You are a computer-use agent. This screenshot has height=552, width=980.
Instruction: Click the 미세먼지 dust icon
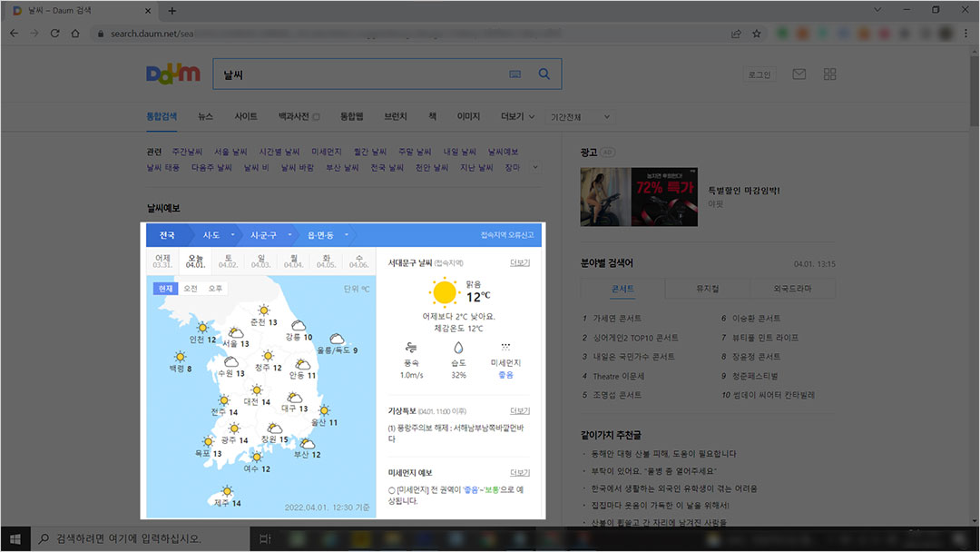click(x=505, y=347)
